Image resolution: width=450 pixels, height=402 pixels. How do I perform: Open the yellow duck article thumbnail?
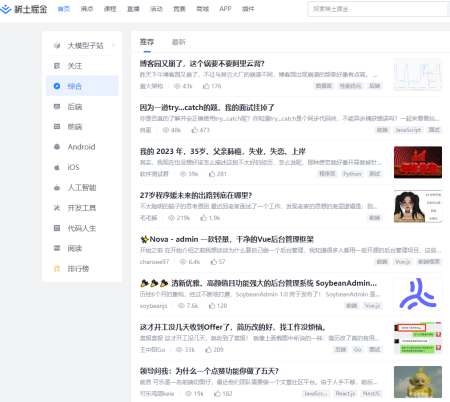418,382
